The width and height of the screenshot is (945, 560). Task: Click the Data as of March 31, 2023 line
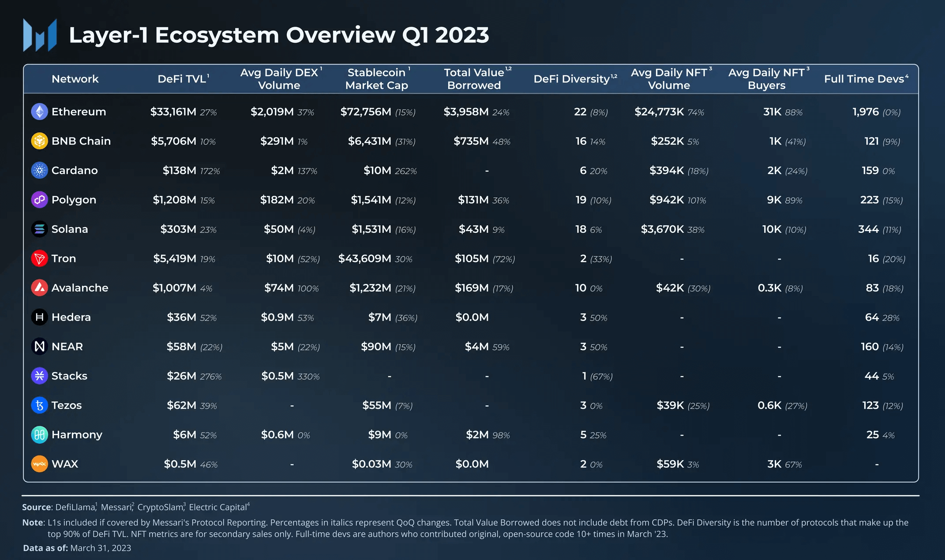(x=77, y=548)
